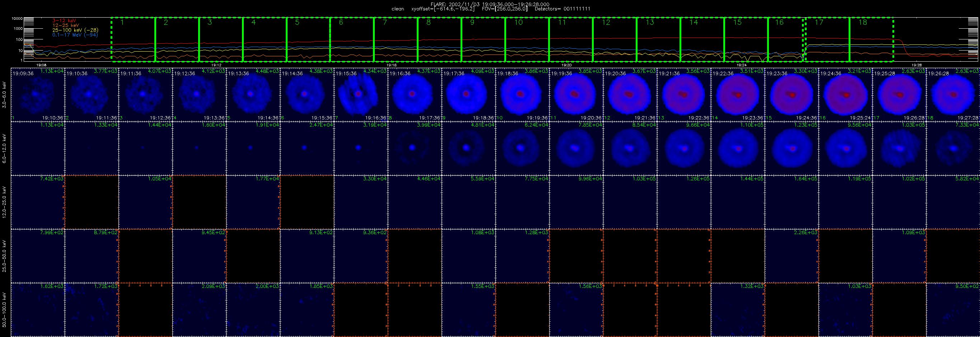Open the 12.0-25.0 keV image with peak 7.42E+03
980x337 pixels.
pyautogui.click(x=38, y=202)
